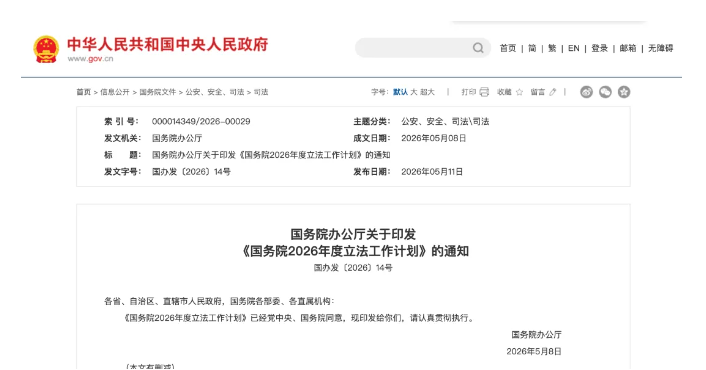Go to 首页 in breadcrumb

pos(83,92)
